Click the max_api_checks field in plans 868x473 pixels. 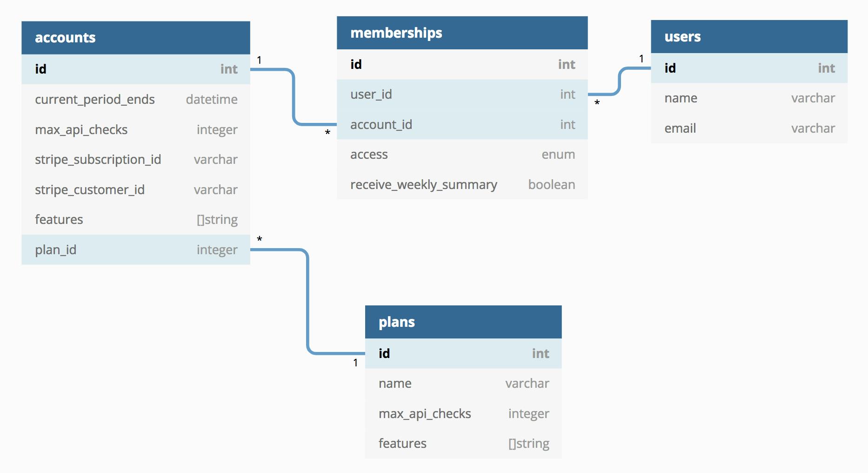[x=463, y=414]
